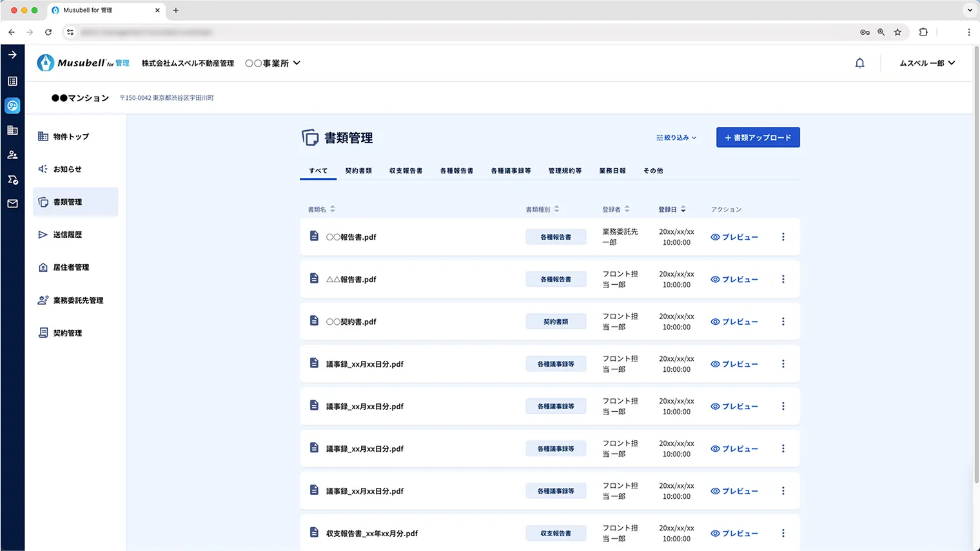Select the 業務日報 tab
The image size is (980, 551).
click(612, 171)
